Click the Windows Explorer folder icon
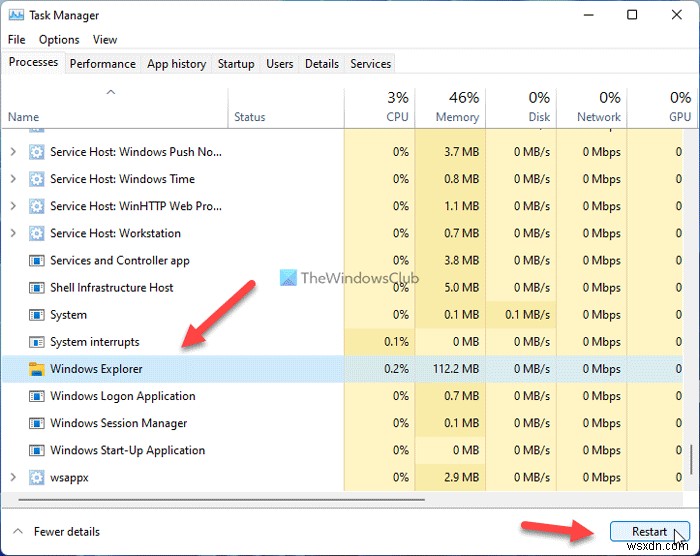The width and height of the screenshot is (700, 556). [x=37, y=369]
